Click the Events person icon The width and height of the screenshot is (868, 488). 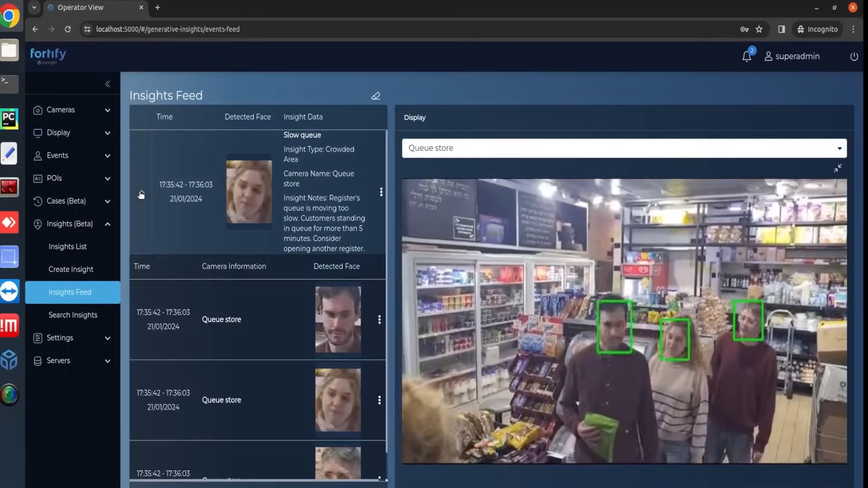(38, 155)
